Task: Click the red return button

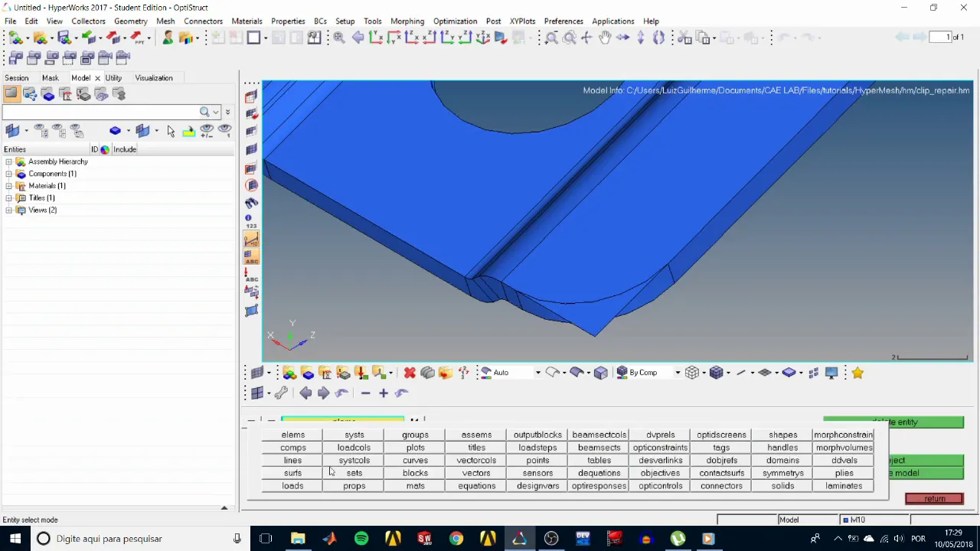Action: click(934, 499)
